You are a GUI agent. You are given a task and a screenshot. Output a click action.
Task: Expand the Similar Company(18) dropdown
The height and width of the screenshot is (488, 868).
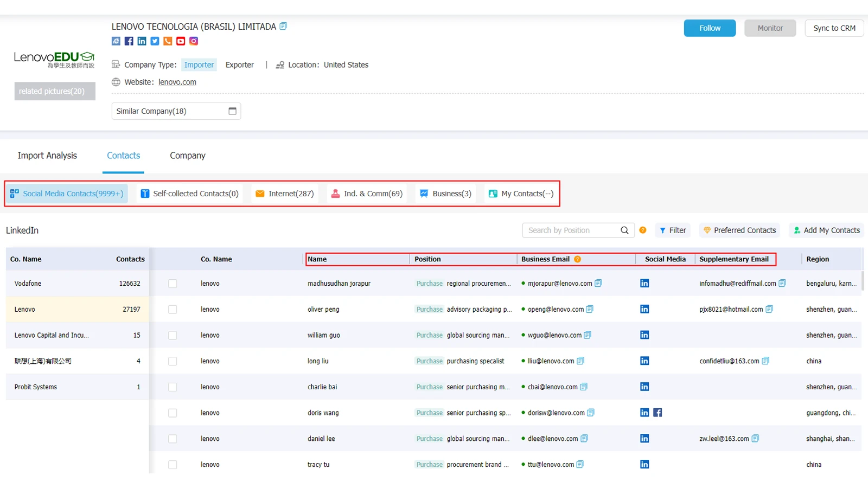[x=176, y=111]
